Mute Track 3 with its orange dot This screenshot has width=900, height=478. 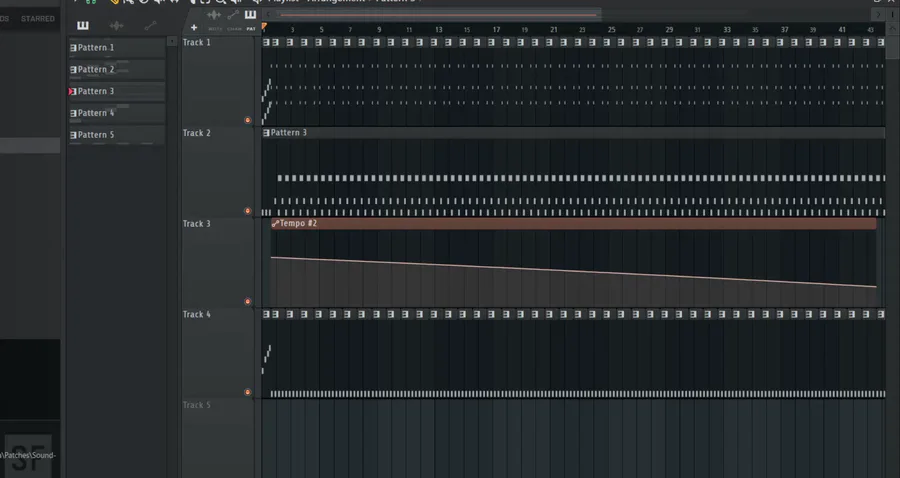tap(247, 301)
